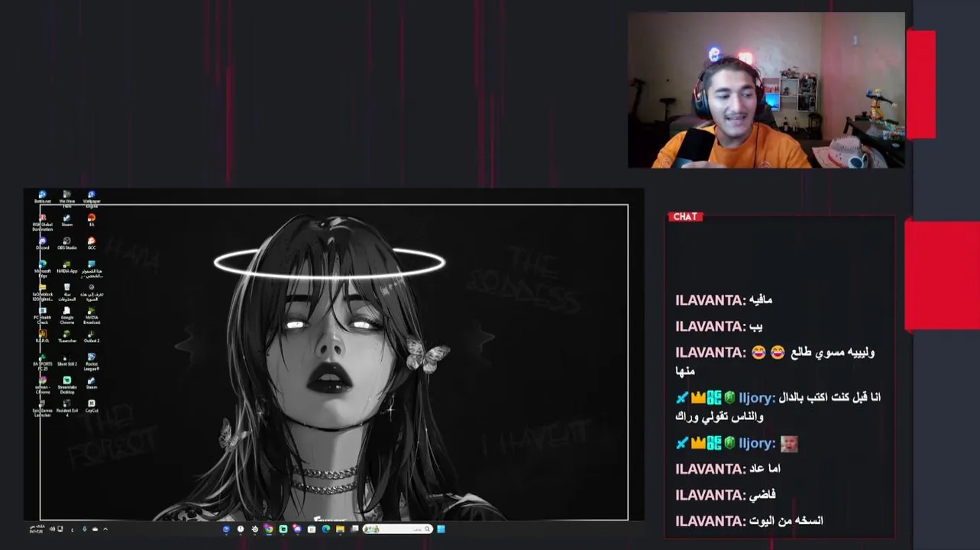Click the red CHAT label above chat panel
Screen dimensions: 980x550
coord(684,216)
